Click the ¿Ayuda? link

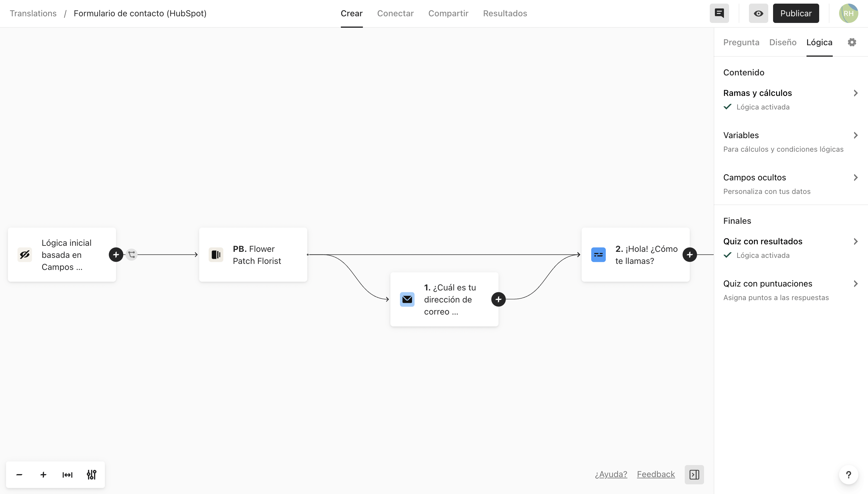(x=611, y=474)
